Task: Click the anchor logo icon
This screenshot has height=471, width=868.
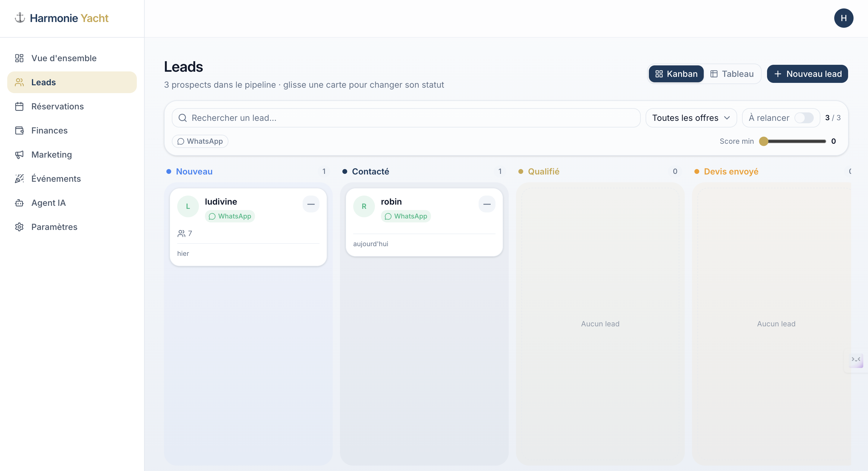Action: click(20, 18)
